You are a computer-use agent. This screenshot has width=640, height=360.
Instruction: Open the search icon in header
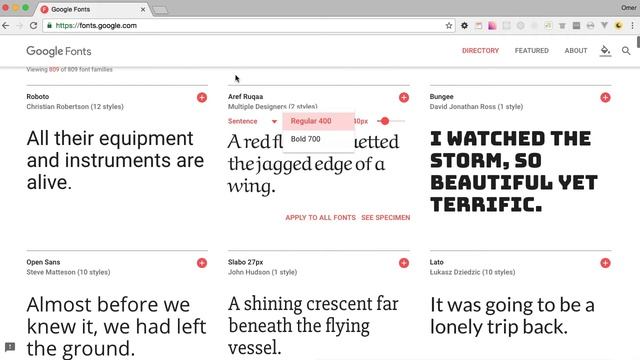point(626,51)
